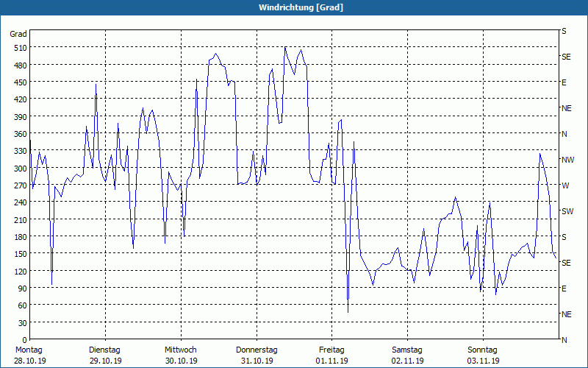588x368 pixels.
Task: Click the chart title 'Windrichtung [Grad]'
Action: [301, 7]
